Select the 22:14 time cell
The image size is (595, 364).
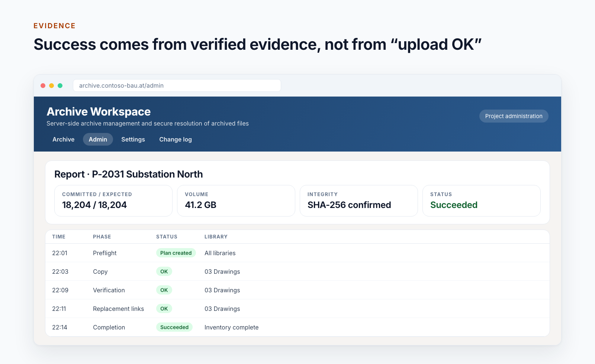(x=59, y=327)
